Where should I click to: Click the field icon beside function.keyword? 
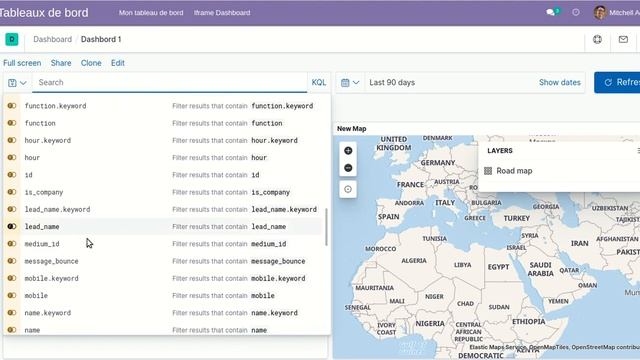click(x=12, y=106)
